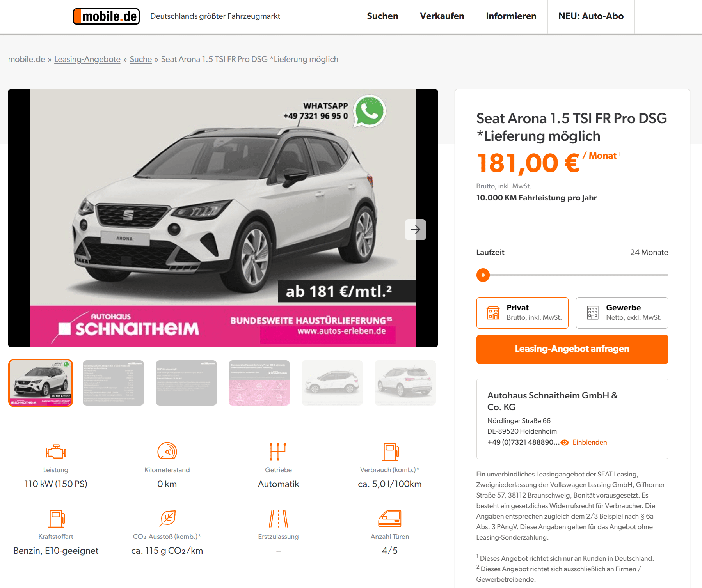Adjust the Laufzeit slider handle
The height and width of the screenshot is (588, 702).
(x=483, y=275)
